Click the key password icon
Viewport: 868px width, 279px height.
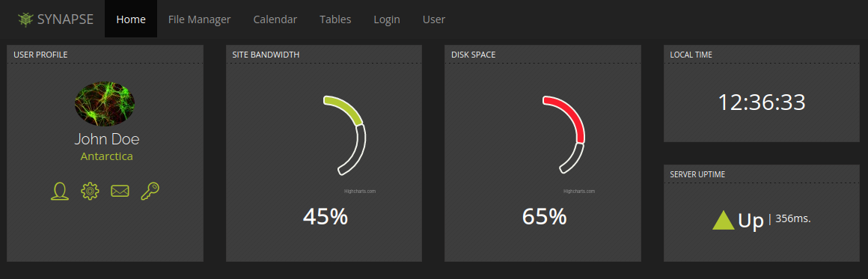(x=150, y=191)
